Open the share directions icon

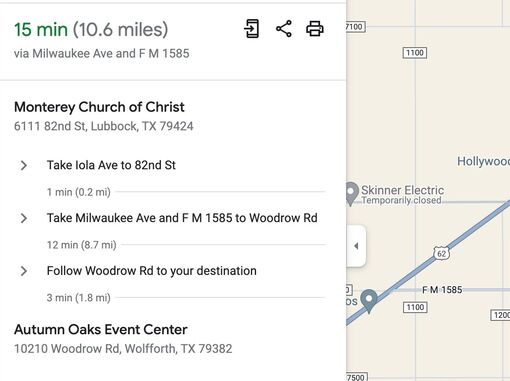284,29
